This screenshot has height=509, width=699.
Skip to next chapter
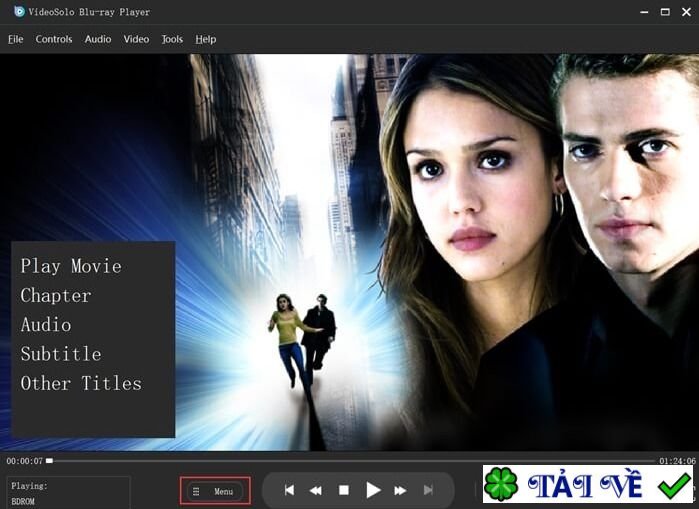pos(428,490)
